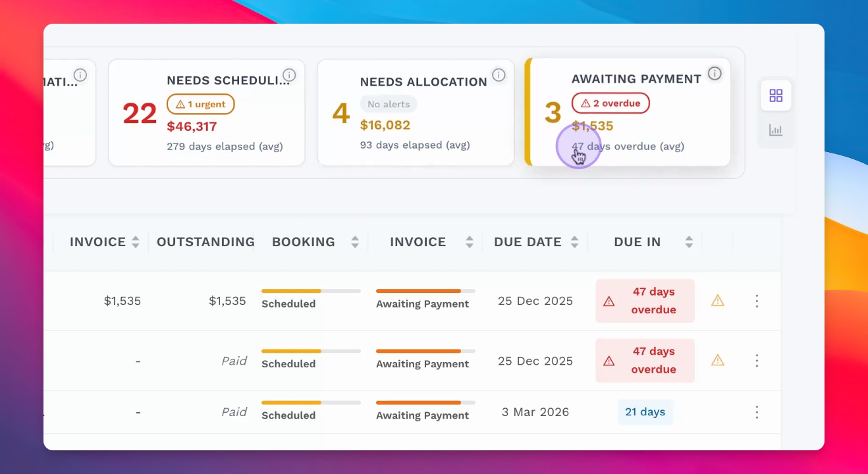The height and width of the screenshot is (474, 868).
Task: Open actions menu for 21 days row
Action: 757,412
